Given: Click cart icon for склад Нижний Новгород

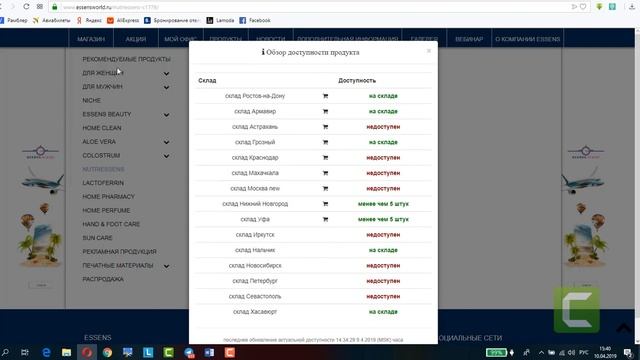Looking at the screenshot, I should coord(325,204).
